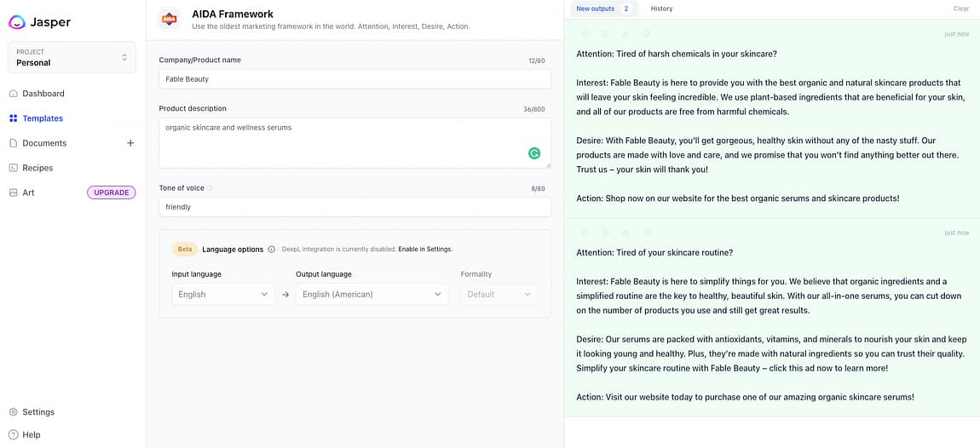The image size is (980, 448).
Task: Open the Formality Default dropdown
Action: tap(499, 294)
